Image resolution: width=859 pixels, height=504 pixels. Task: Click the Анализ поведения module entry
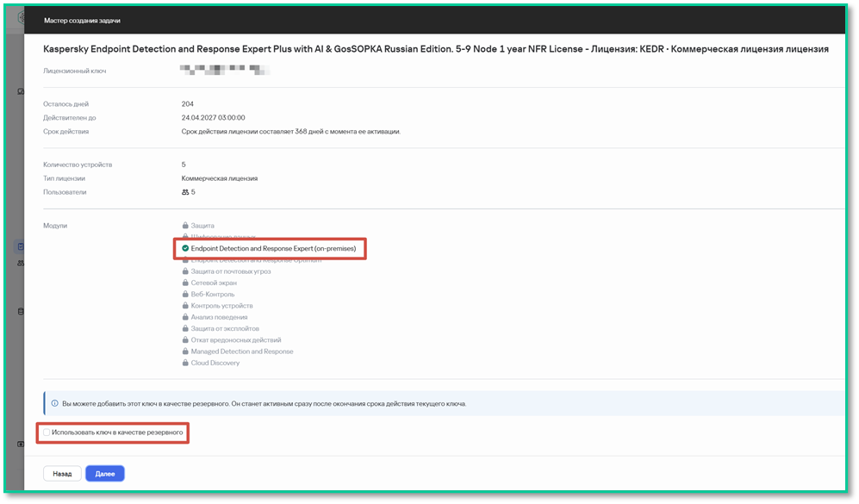pos(219,317)
